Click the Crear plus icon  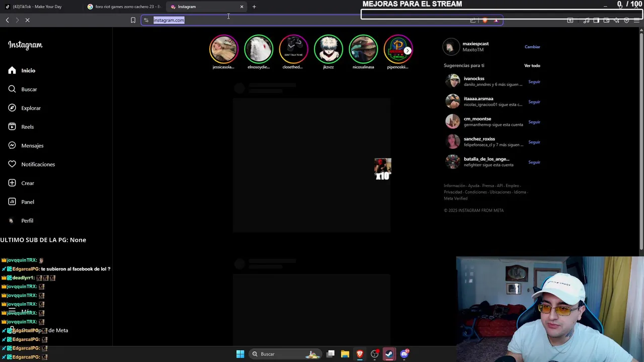12,183
